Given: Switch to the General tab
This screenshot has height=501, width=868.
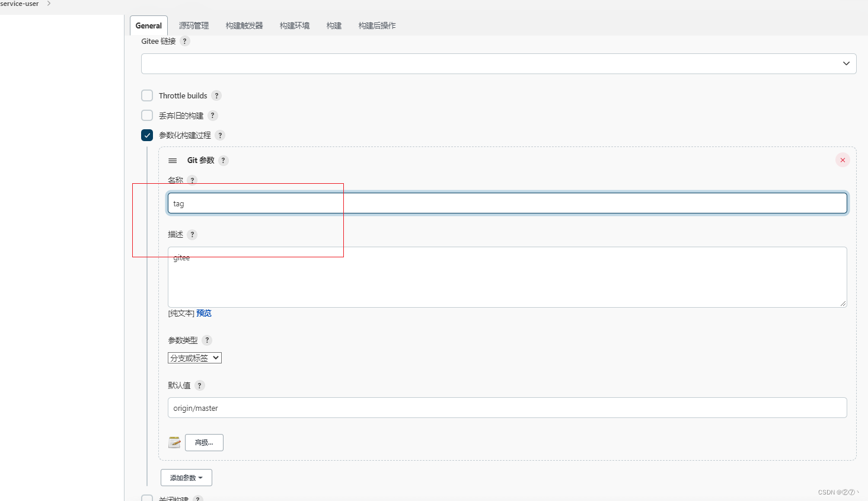Looking at the screenshot, I should 149,25.
